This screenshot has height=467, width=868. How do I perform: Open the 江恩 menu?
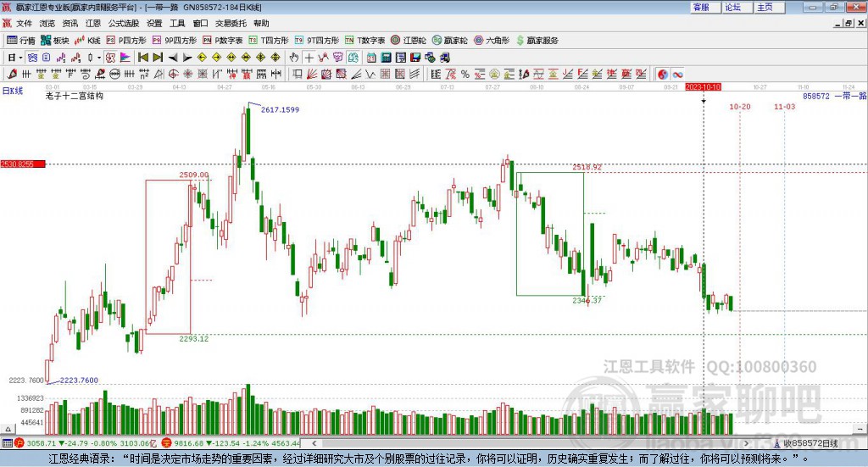93,23
